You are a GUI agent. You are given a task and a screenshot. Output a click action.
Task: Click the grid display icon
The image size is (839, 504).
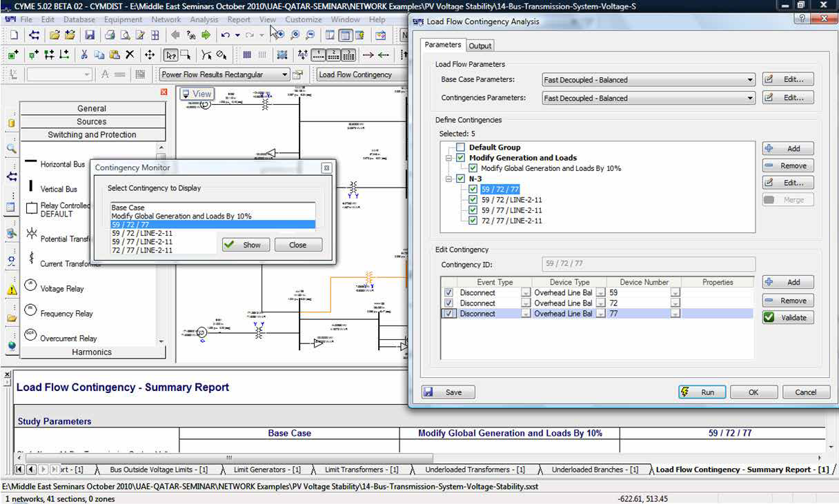[247, 55]
